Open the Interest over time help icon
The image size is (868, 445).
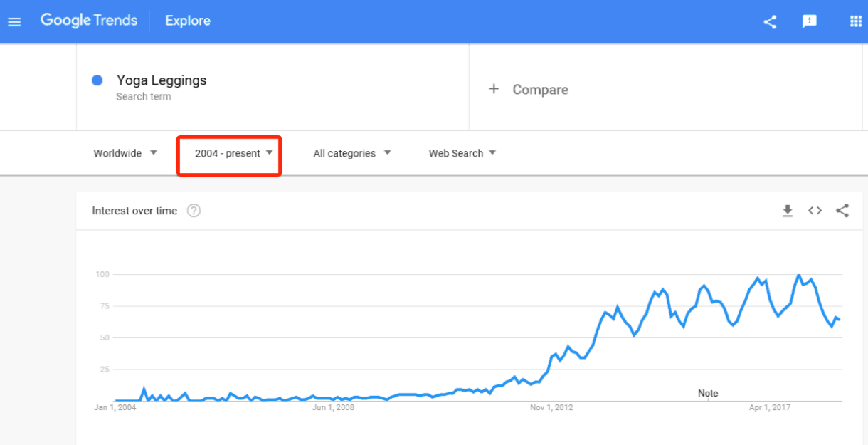[x=194, y=211]
